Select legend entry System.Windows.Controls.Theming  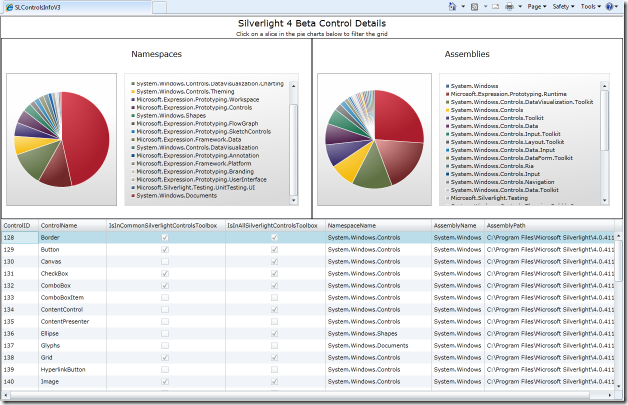(x=183, y=92)
